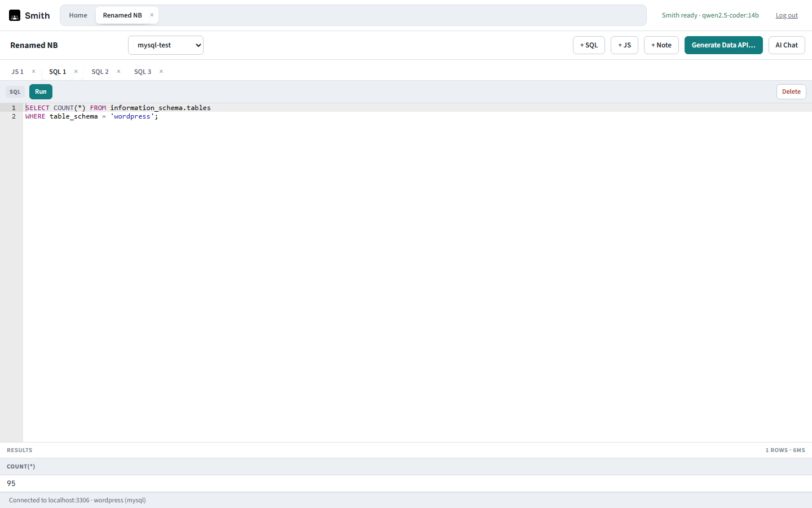Viewport: 812px width, 508px height.
Task: Open the AI Chat panel
Action: (x=787, y=45)
